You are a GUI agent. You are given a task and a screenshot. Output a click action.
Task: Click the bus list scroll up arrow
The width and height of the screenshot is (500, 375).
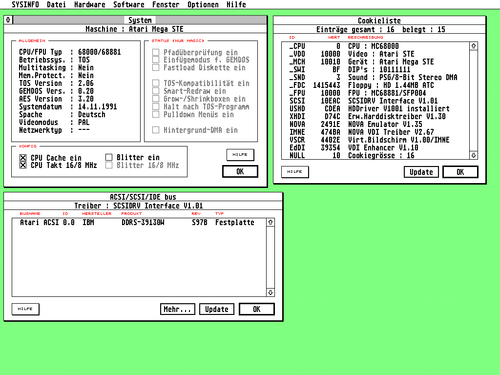(x=270, y=222)
